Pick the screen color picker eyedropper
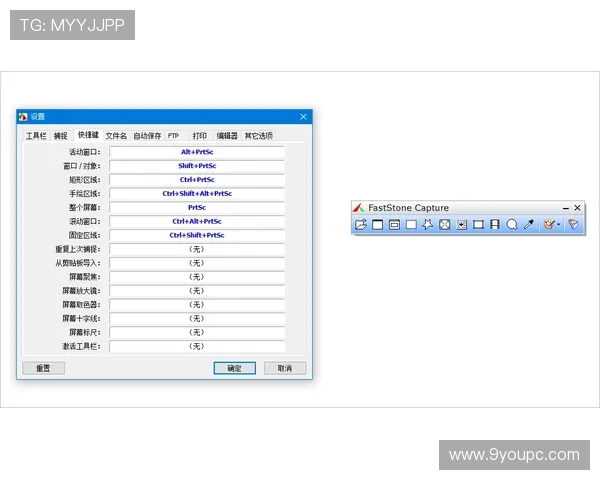The image size is (600, 480). pyautogui.click(x=529, y=224)
